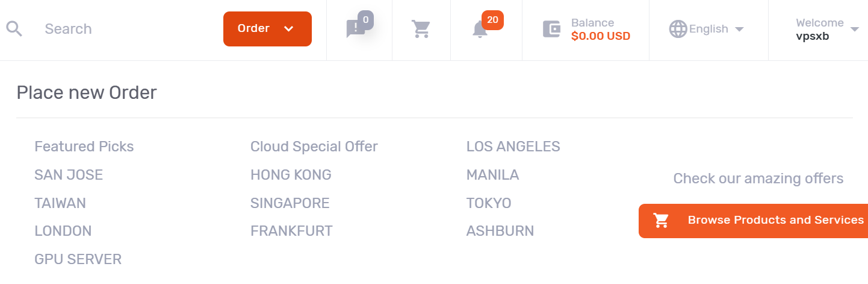Open the HONG KONG location
The image size is (868, 284).
291,175
